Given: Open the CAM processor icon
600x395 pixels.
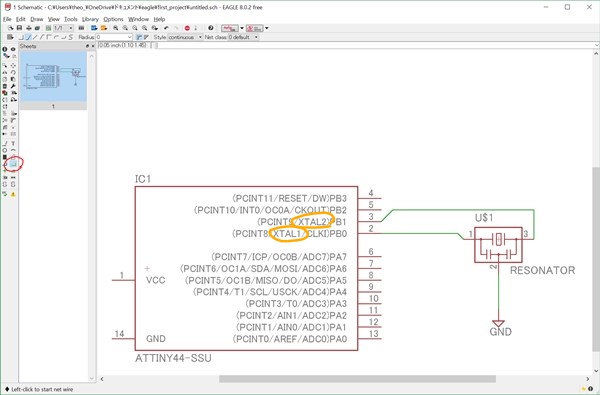Looking at the screenshot, I should point(37,28).
